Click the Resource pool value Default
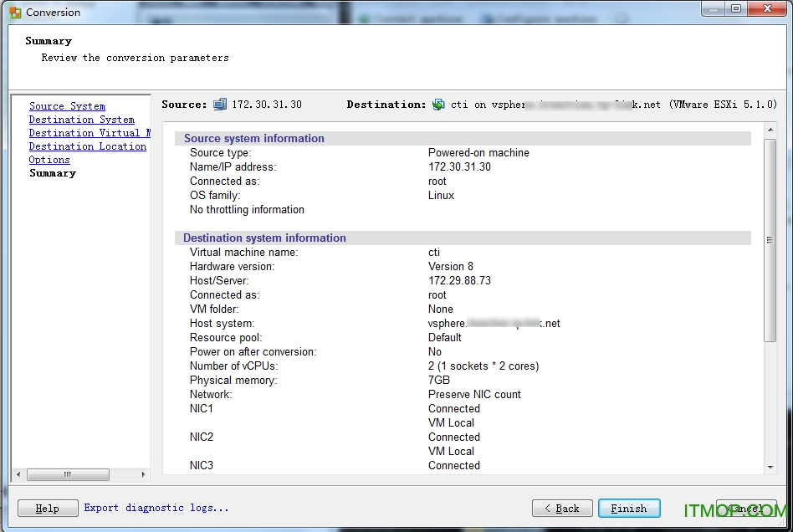 click(444, 337)
